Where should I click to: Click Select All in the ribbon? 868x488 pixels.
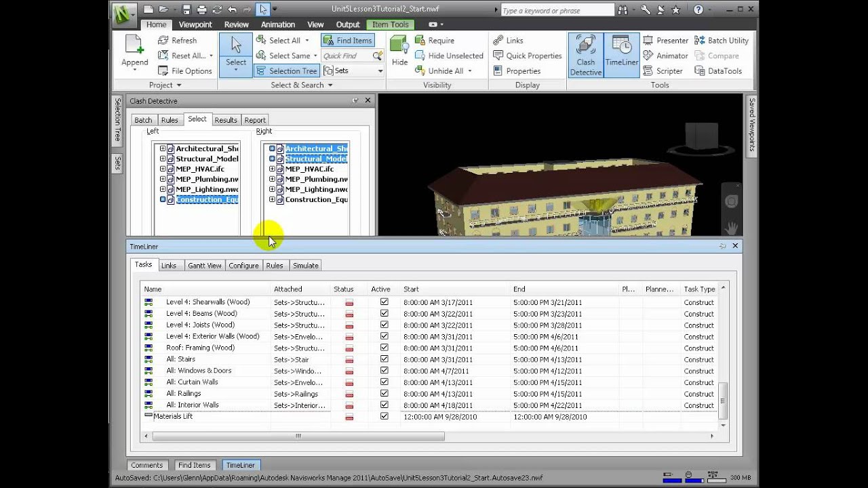(282, 41)
